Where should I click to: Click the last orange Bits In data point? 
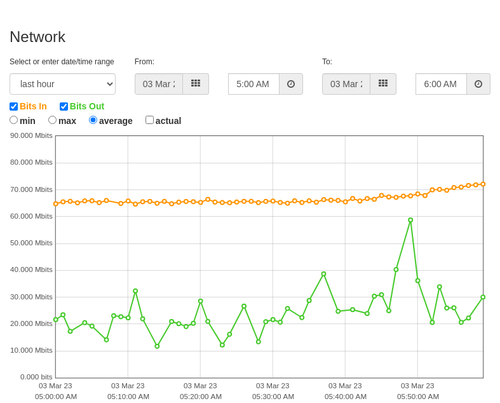tap(483, 184)
